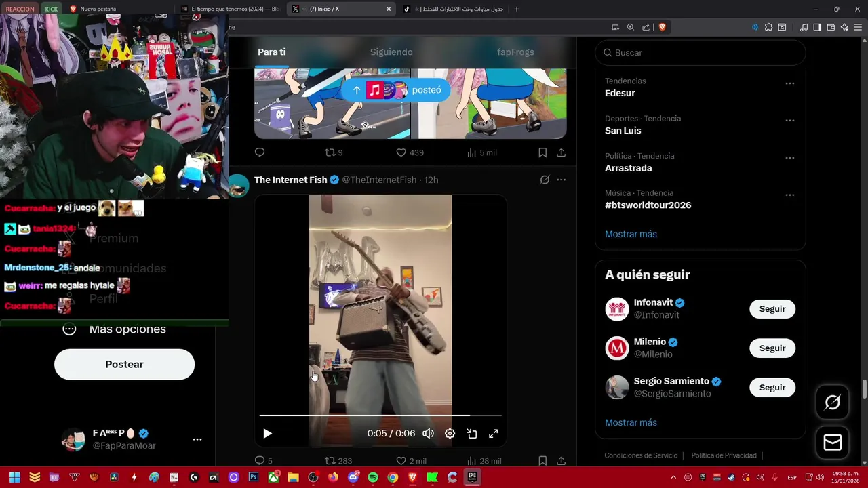Open more options on the Internet Fish post
The image size is (868, 488).
(561, 180)
